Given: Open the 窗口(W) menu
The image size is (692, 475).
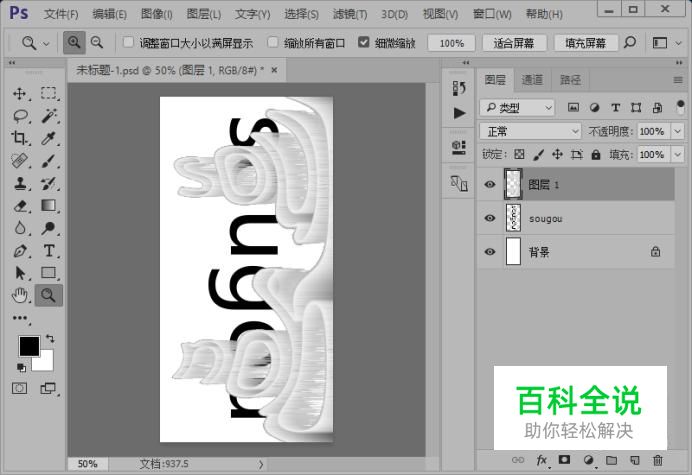Looking at the screenshot, I should pos(492,14).
